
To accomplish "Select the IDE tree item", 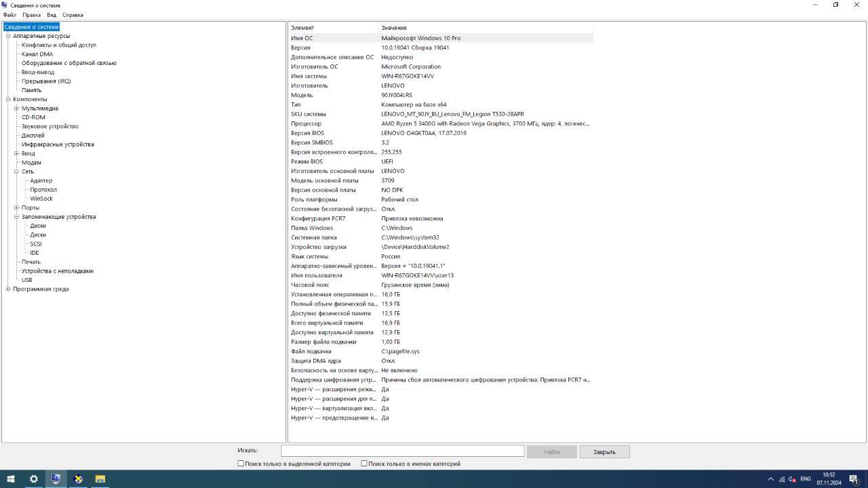I will [x=35, y=253].
